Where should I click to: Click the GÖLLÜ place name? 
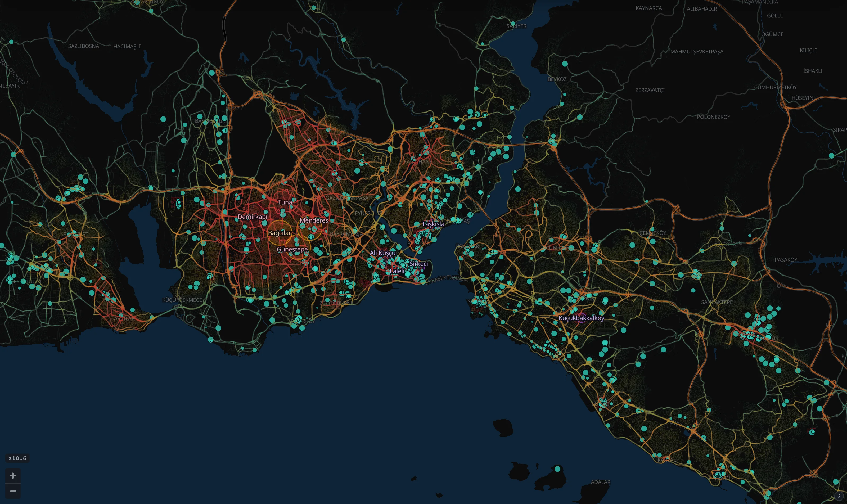(775, 16)
